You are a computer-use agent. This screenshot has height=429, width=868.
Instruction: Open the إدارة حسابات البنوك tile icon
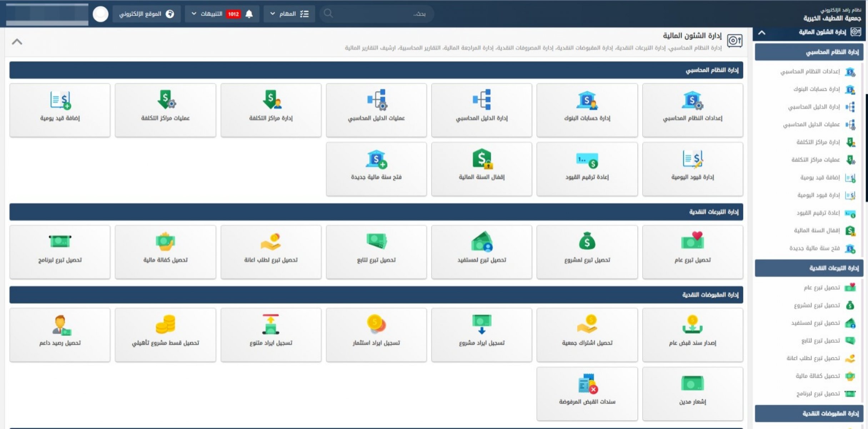(x=587, y=100)
